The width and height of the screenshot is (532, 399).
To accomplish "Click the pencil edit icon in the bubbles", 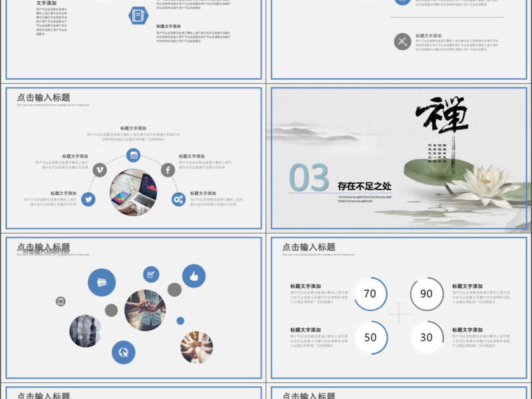I will coord(150,274).
